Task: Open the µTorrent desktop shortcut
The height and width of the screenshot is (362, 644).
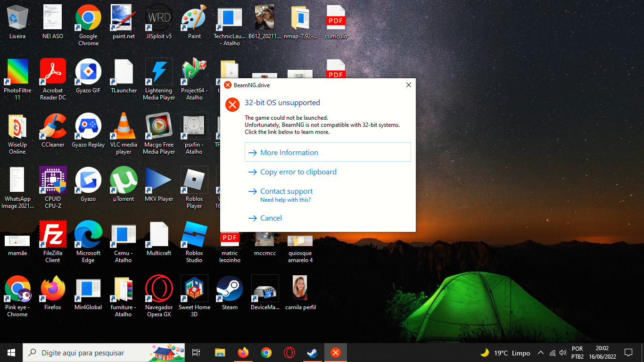Action: [124, 180]
